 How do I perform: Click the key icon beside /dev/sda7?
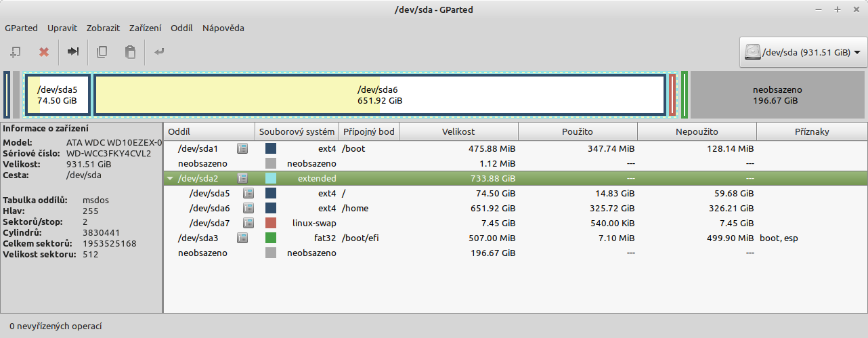(x=248, y=223)
